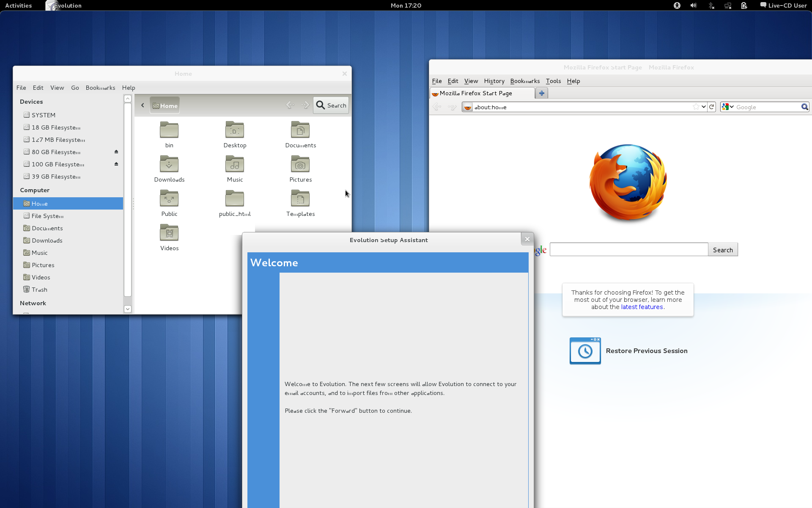This screenshot has width=812, height=508.
Task: Open Edit menu in Firefox
Action: pos(453,81)
